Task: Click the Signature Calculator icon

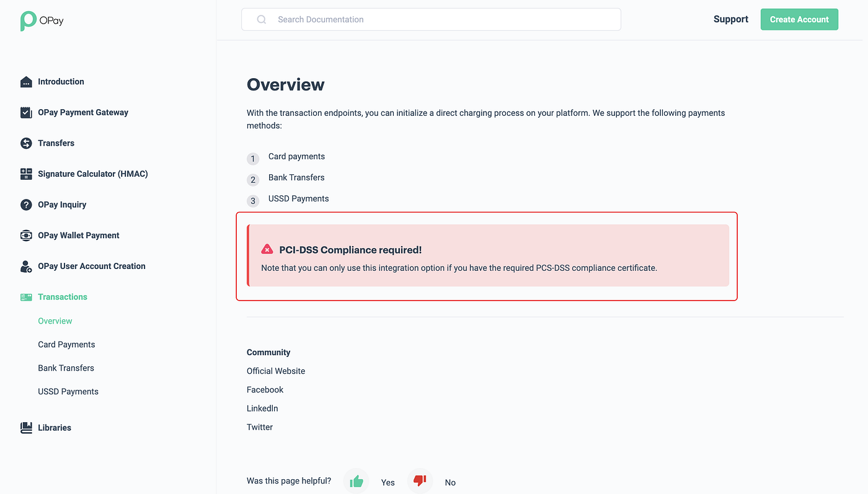Action: click(26, 174)
